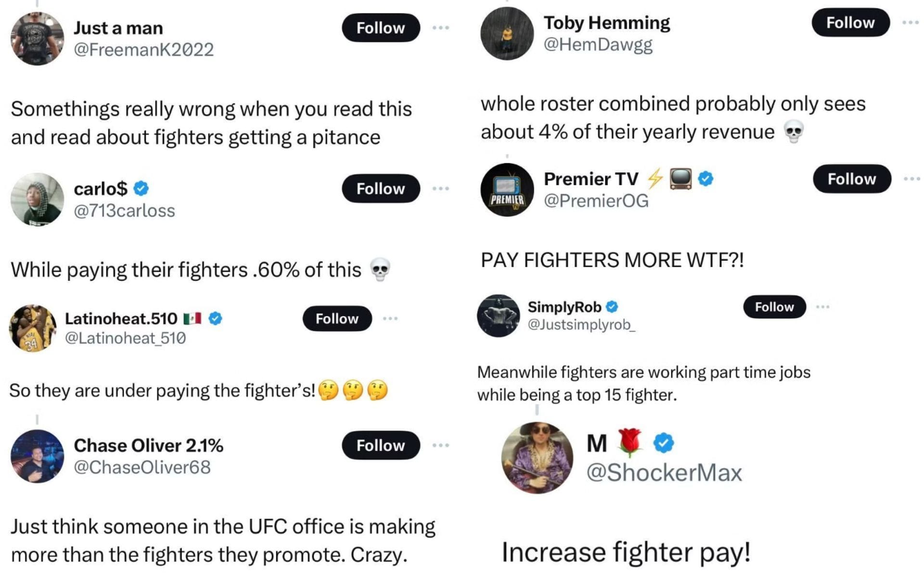
Task: Click carlo$'s blue verified badge
Action: pos(140,189)
